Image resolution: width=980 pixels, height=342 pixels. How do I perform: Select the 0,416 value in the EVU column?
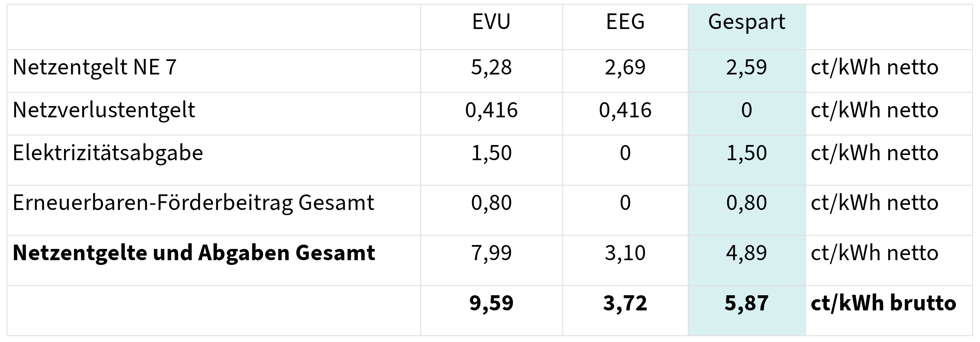[491, 110]
